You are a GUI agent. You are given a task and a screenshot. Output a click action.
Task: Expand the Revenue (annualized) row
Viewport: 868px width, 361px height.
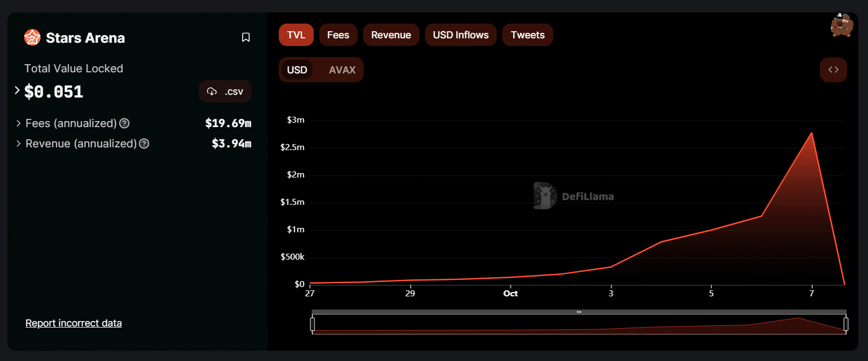(19, 144)
